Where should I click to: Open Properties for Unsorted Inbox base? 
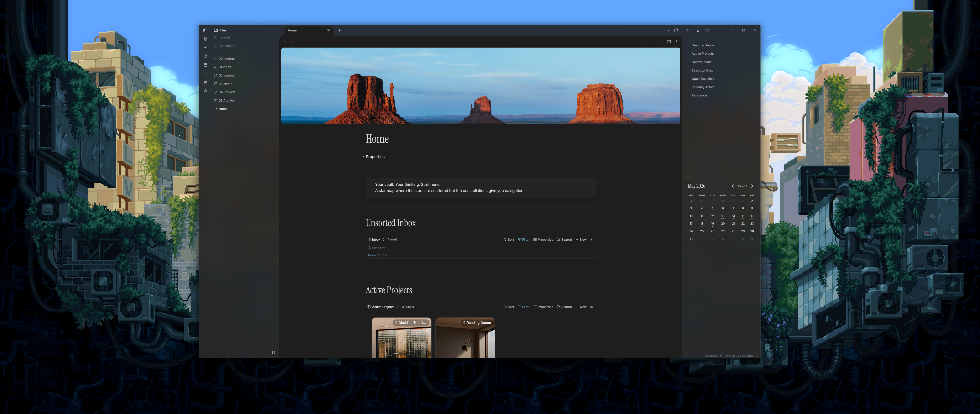[543, 240]
